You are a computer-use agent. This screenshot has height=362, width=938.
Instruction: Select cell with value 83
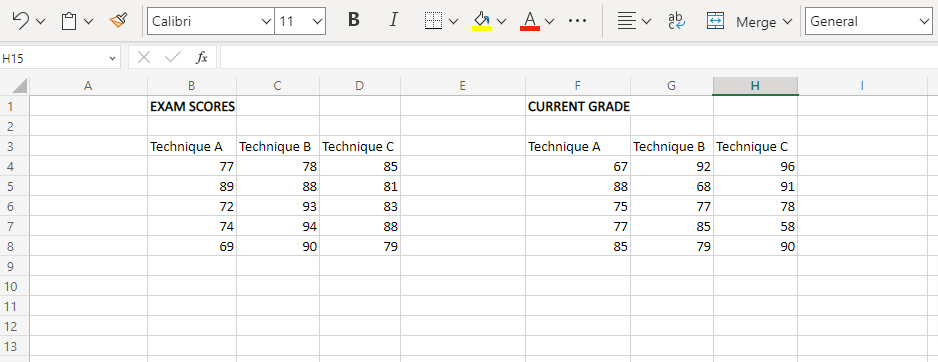(x=360, y=206)
